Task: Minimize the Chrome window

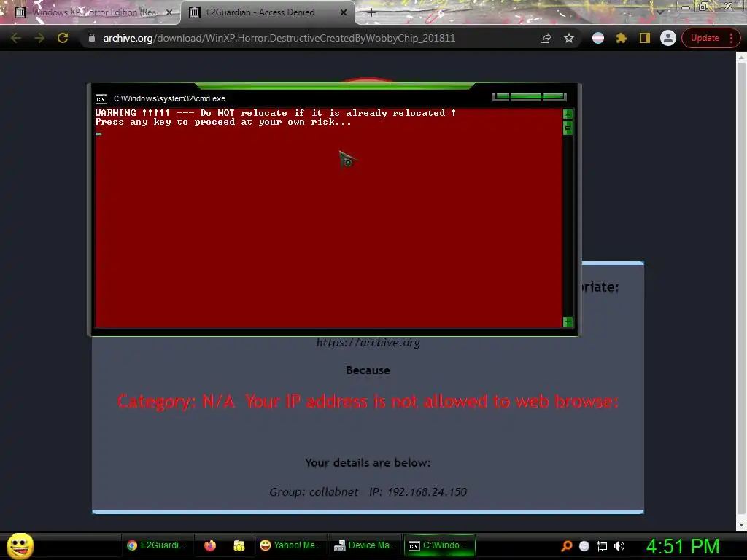Action: (686, 7)
